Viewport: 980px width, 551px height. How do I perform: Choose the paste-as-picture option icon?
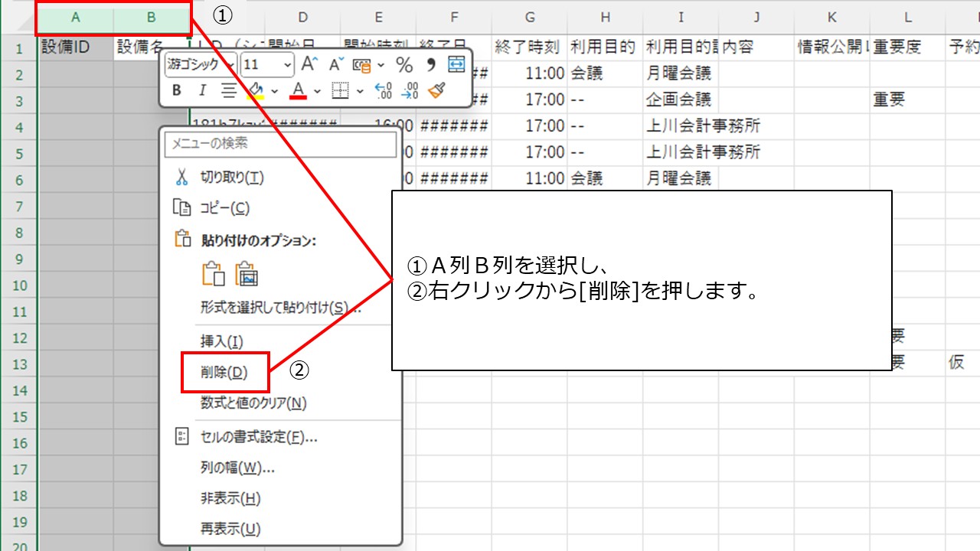pos(246,274)
